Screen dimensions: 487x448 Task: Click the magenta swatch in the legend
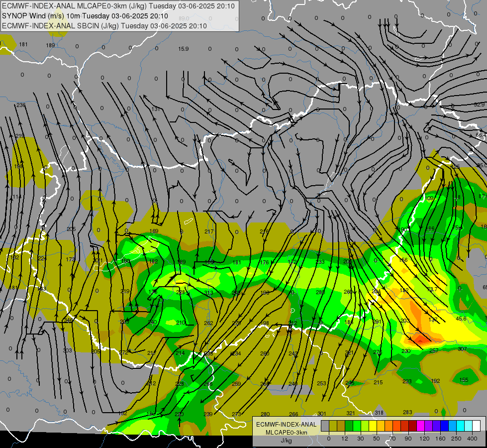pyautogui.click(x=420, y=426)
